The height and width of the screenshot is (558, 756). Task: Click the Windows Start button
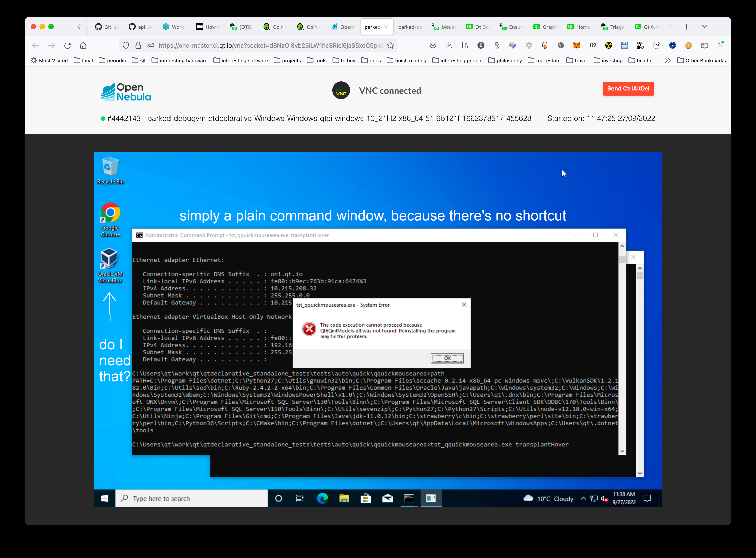pyautogui.click(x=105, y=498)
